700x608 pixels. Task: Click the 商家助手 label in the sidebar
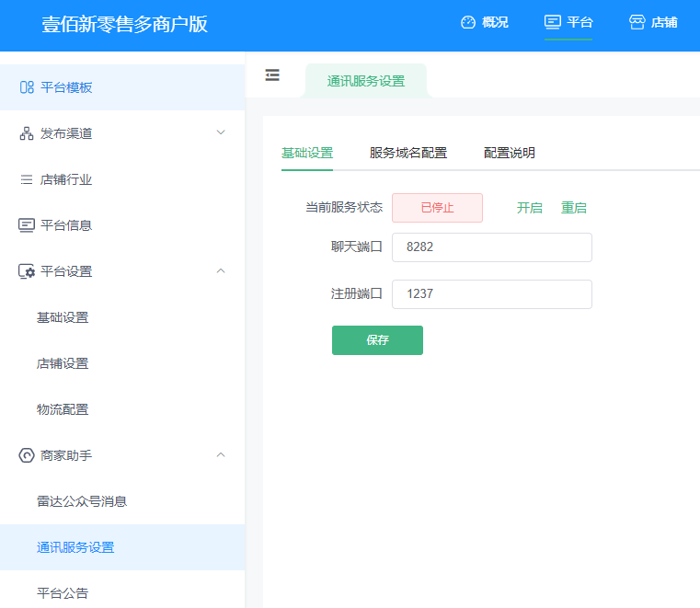(x=66, y=455)
